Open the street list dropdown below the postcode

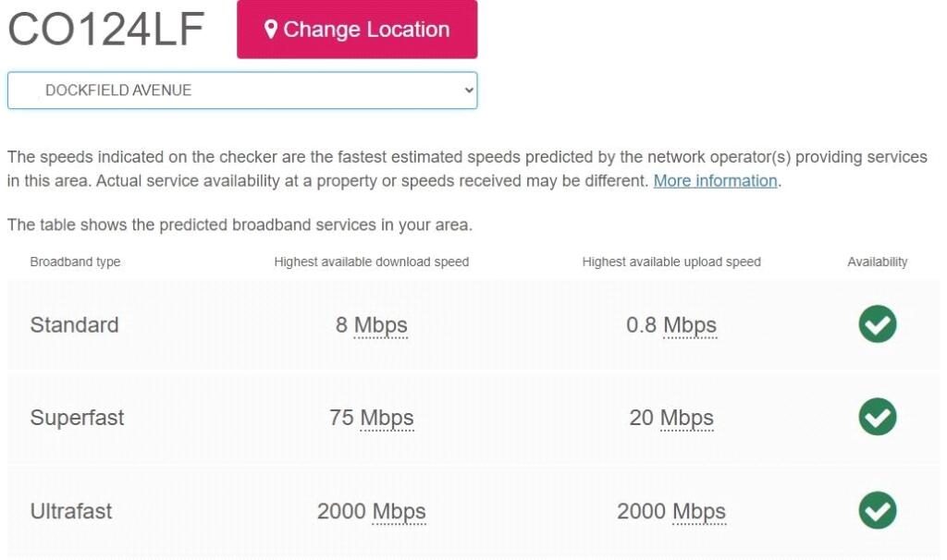(242, 90)
